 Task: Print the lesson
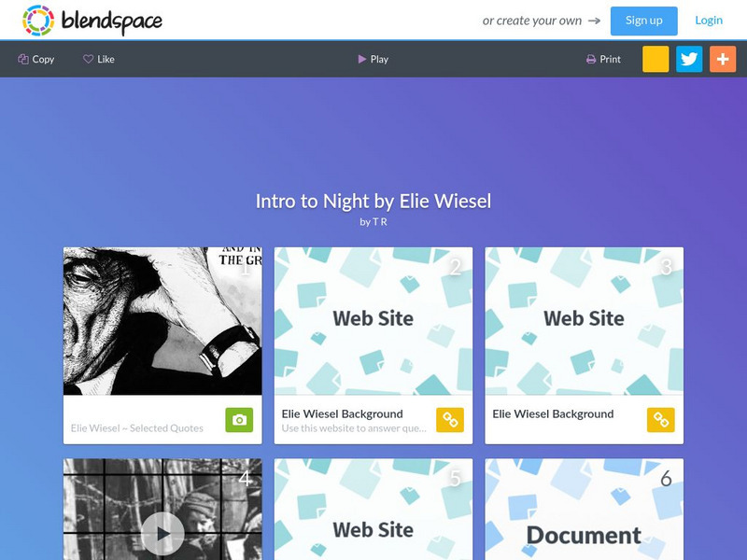click(603, 59)
